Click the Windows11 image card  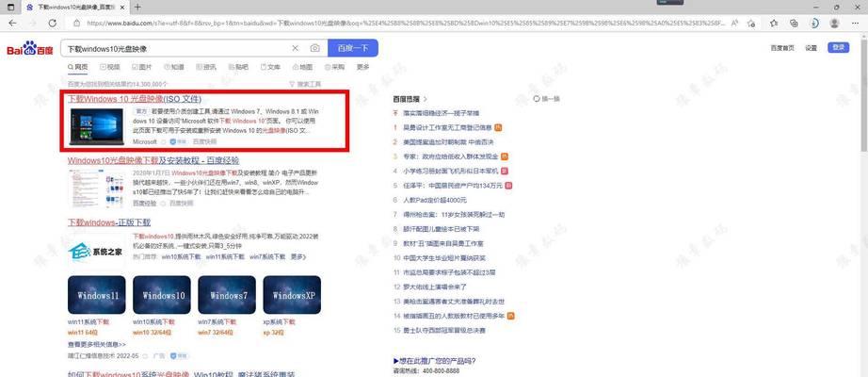(x=96, y=295)
